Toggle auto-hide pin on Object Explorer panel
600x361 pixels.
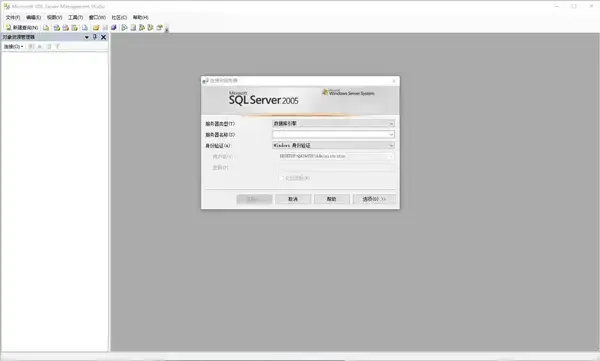95,37
